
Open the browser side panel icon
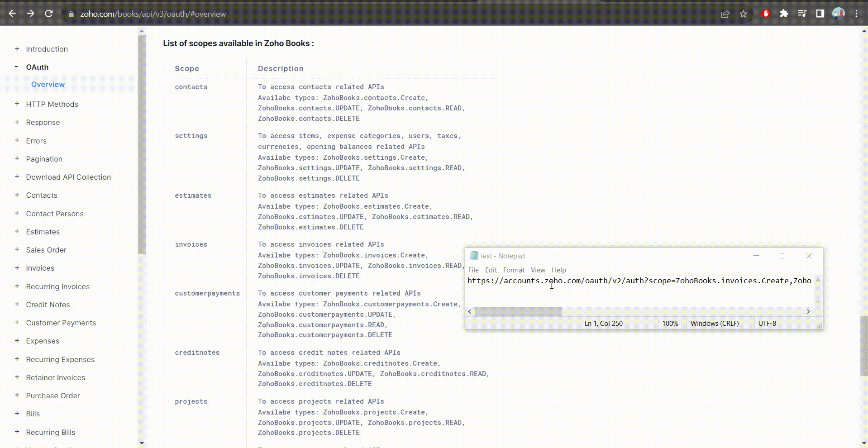(820, 14)
